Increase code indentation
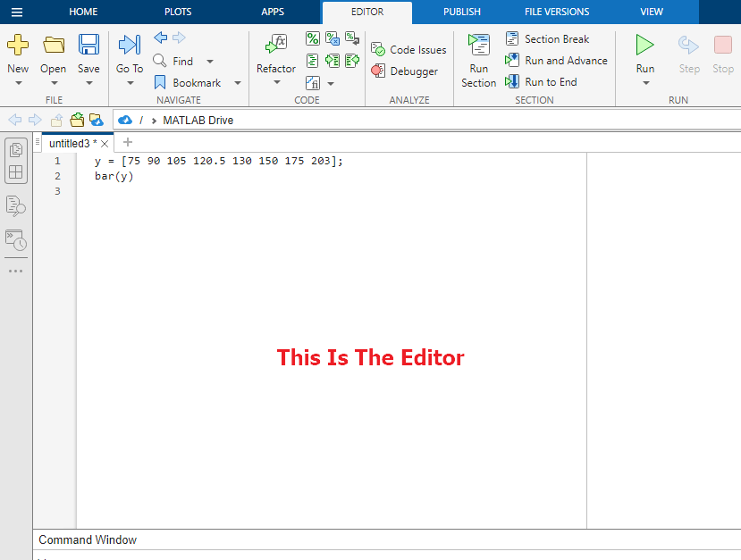Screen dimensions: 741x560 pos(332,61)
